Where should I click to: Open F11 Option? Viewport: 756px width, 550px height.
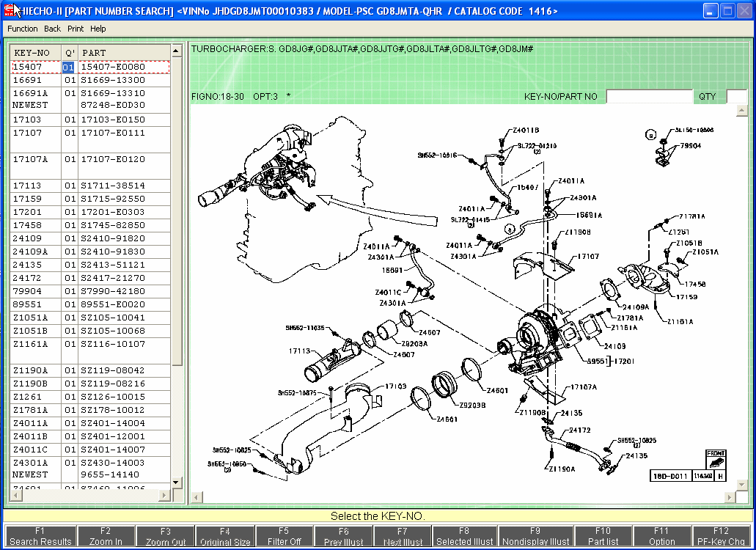tap(661, 536)
